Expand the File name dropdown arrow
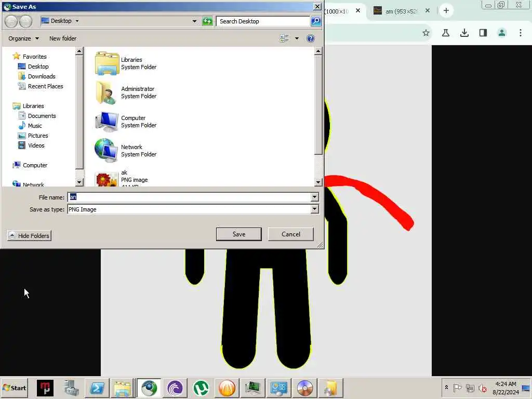Image resolution: width=532 pixels, height=399 pixels. pos(314,197)
